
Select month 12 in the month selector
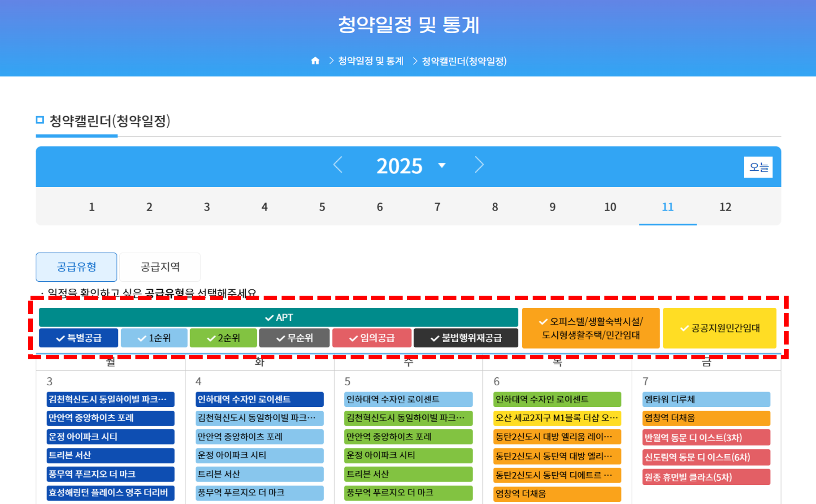click(x=725, y=207)
